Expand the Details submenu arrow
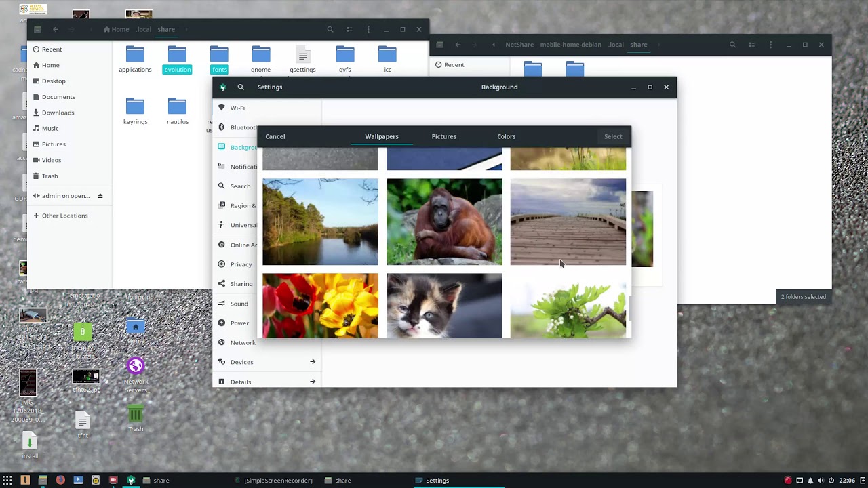Image resolution: width=868 pixels, height=488 pixels. 313,382
